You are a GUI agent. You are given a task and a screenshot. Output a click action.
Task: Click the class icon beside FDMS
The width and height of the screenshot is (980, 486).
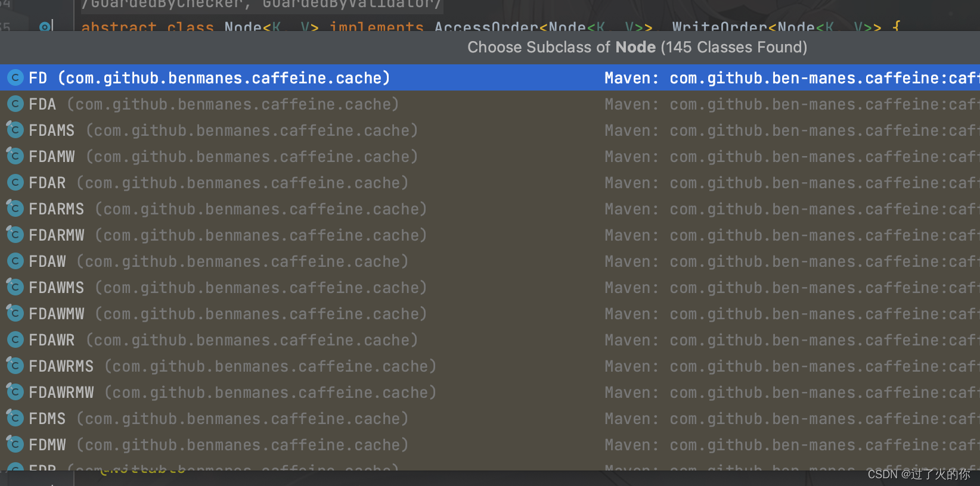(15, 418)
